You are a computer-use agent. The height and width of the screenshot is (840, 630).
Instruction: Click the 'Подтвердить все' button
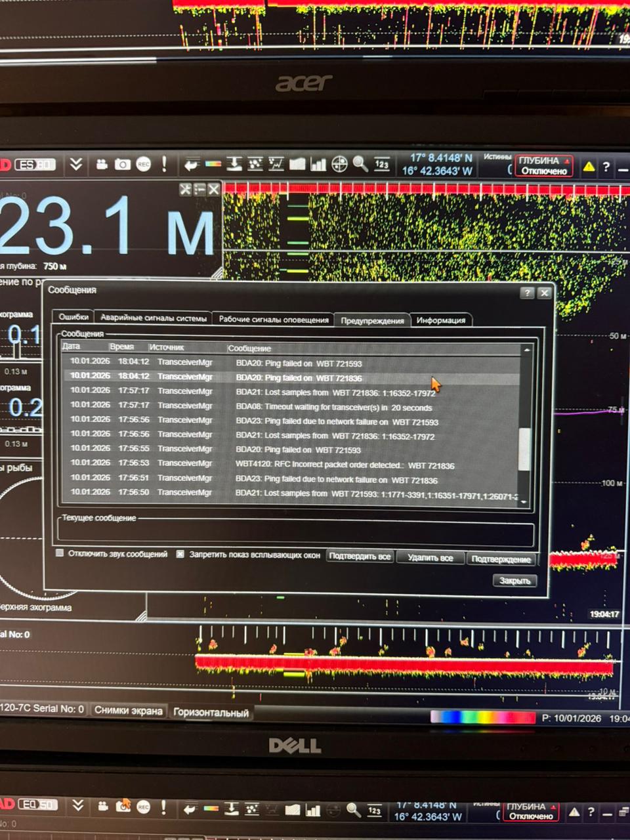(x=360, y=556)
